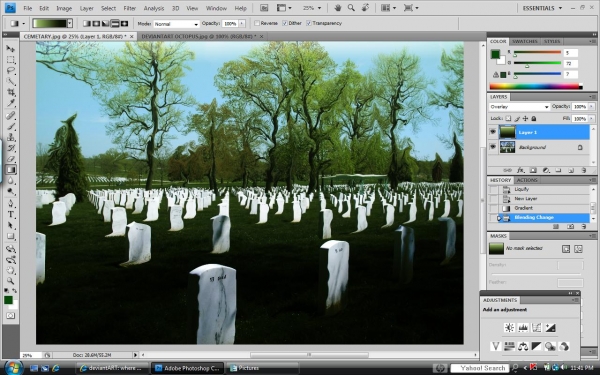This screenshot has height=375, width=600.
Task: Open the layer style fx menu
Action: pyautogui.click(x=520, y=170)
